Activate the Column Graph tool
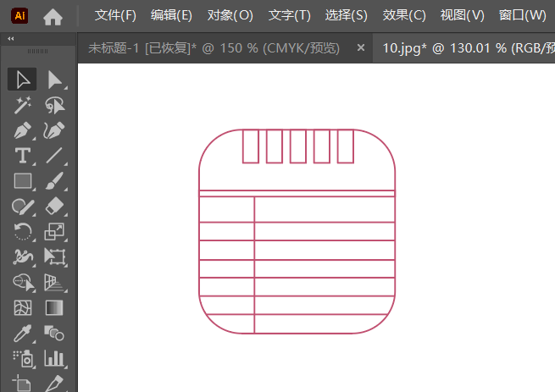 tap(54, 358)
